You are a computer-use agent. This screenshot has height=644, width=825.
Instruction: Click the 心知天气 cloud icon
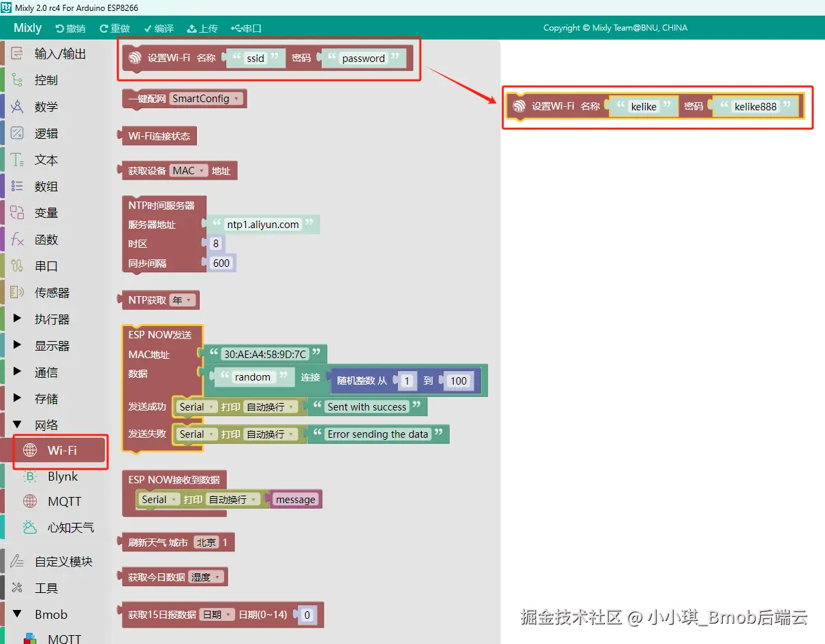30,527
